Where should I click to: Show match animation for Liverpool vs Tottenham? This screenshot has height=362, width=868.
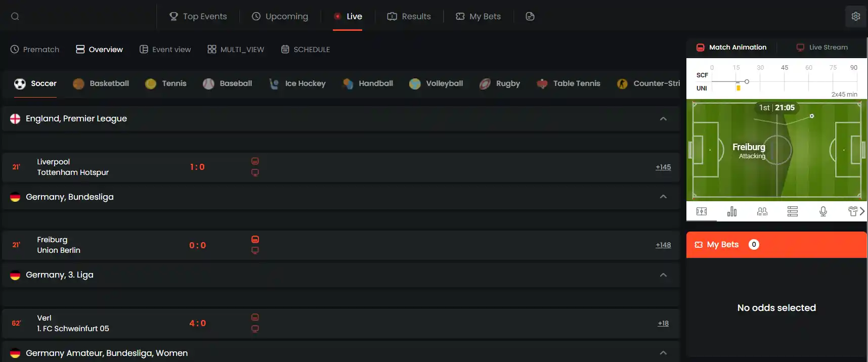pyautogui.click(x=255, y=161)
